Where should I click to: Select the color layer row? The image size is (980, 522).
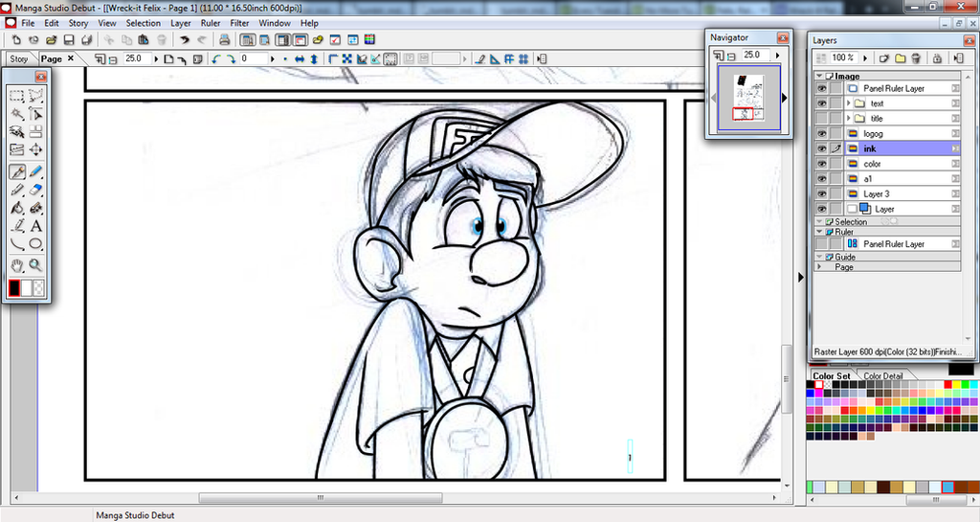(x=901, y=164)
